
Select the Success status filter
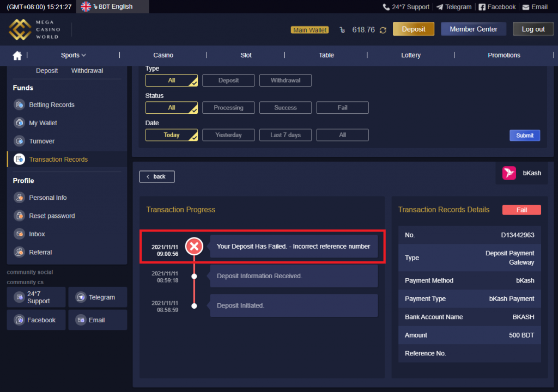(x=286, y=108)
